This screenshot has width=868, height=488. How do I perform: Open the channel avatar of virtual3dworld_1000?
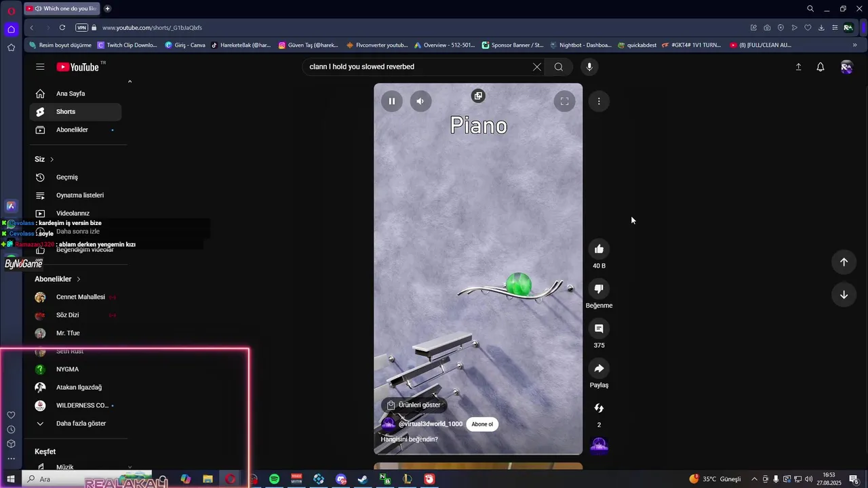[388, 424]
